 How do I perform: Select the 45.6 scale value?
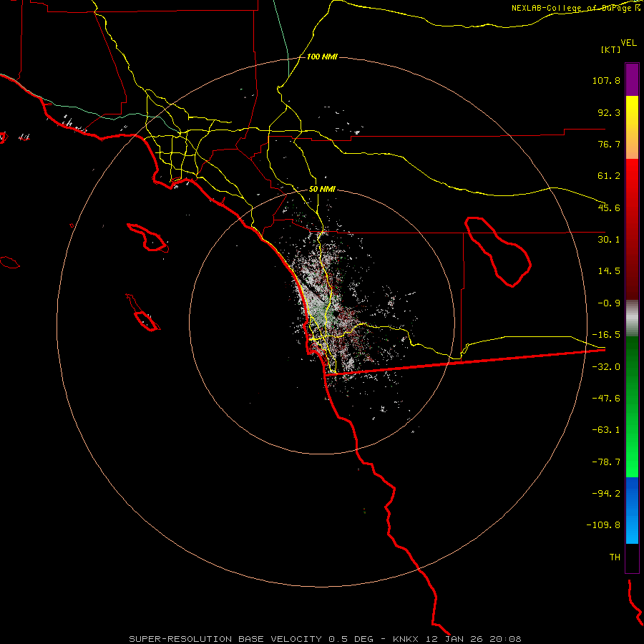tap(609, 208)
